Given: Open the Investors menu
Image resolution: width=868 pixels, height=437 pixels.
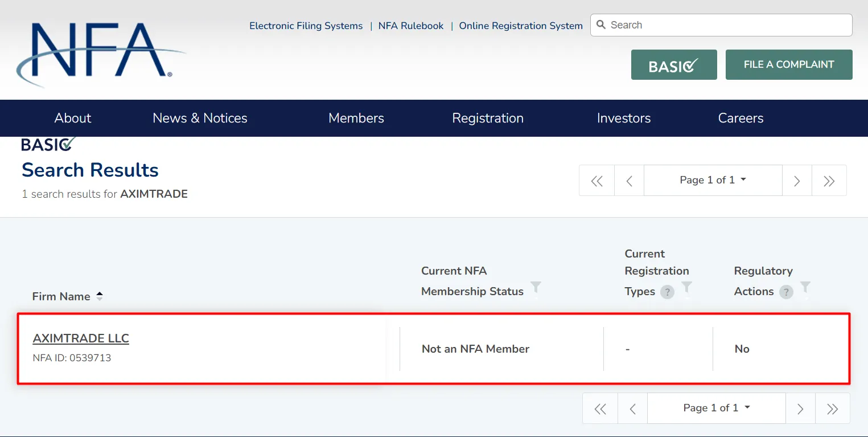Looking at the screenshot, I should [624, 118].
